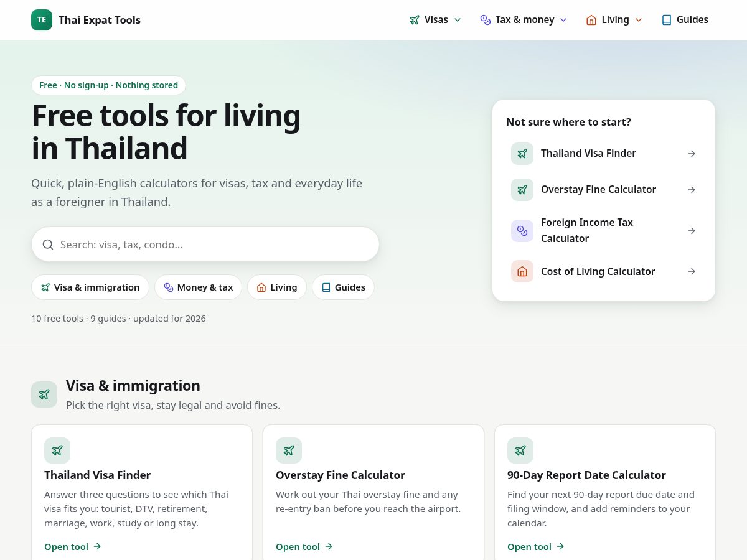Click 'Free tools for living in Thailand' headline

point(166,132)
